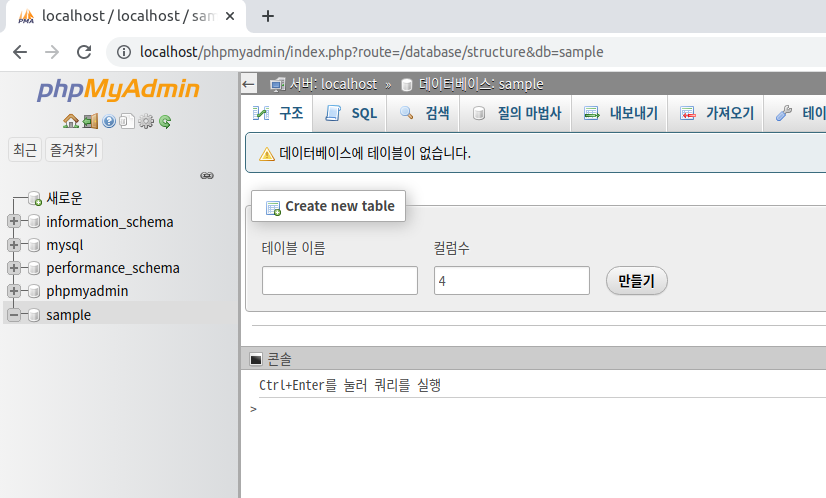826x498 pixels.
Task: Click 데이터베이스: sample breadcrumb link
Action: point(481,84)
